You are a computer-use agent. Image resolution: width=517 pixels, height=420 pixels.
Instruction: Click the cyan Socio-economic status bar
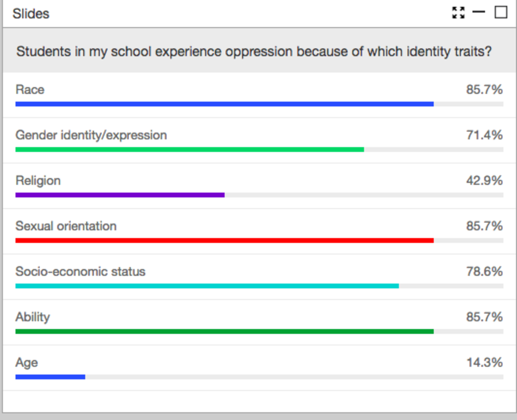(x=207, y=286)
